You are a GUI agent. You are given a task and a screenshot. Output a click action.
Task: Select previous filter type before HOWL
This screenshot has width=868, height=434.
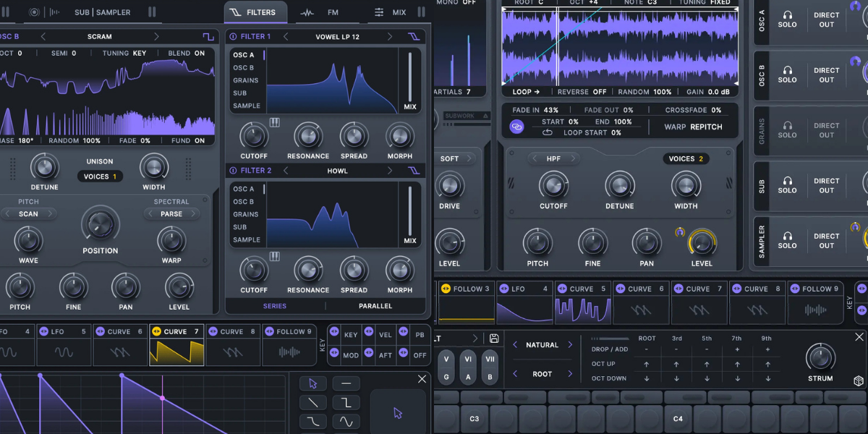coord(286,171)
